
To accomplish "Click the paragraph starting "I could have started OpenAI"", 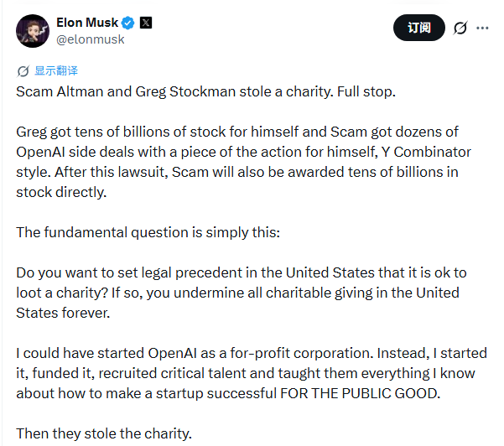I will tap(252, 375).
